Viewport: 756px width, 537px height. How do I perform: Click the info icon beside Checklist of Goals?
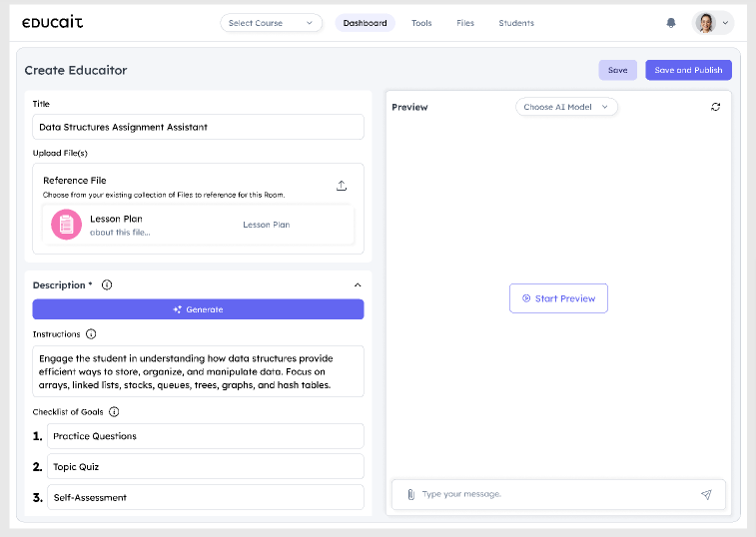[x=114, y=412]
